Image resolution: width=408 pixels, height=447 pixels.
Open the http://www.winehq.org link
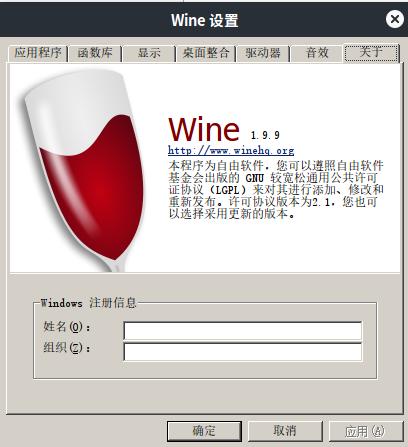(231, 151)
